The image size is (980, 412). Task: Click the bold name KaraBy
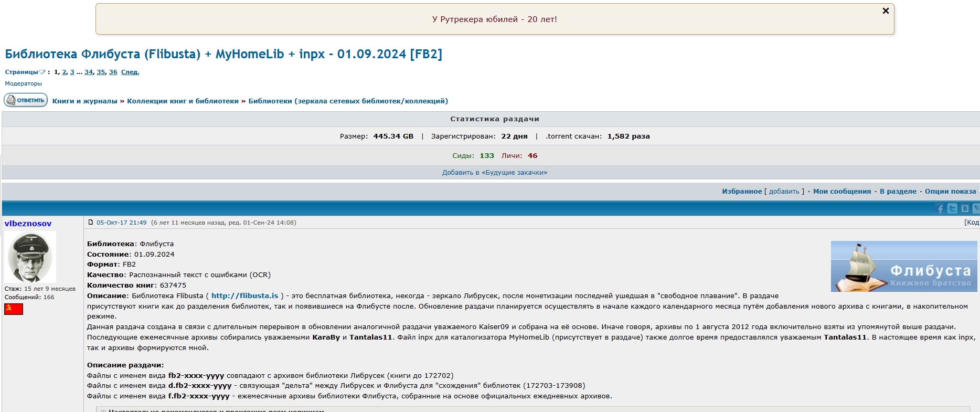click(x=326, y=337)
